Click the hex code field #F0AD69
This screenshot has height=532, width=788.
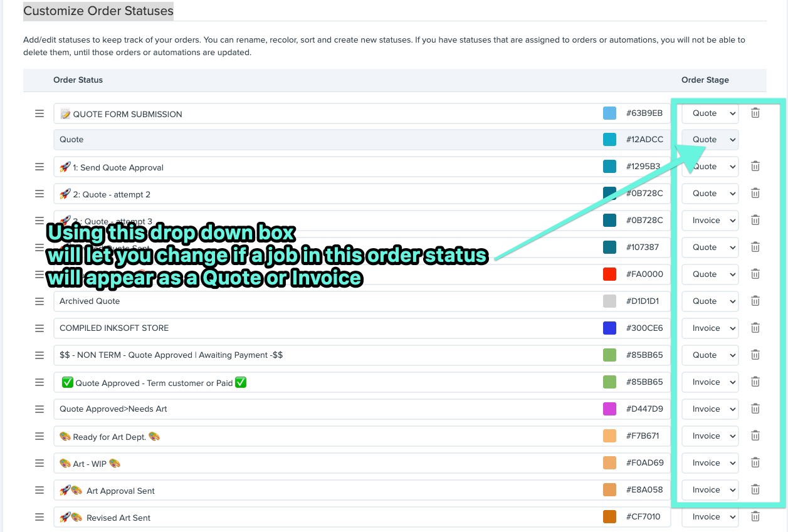tap(644, 462)
